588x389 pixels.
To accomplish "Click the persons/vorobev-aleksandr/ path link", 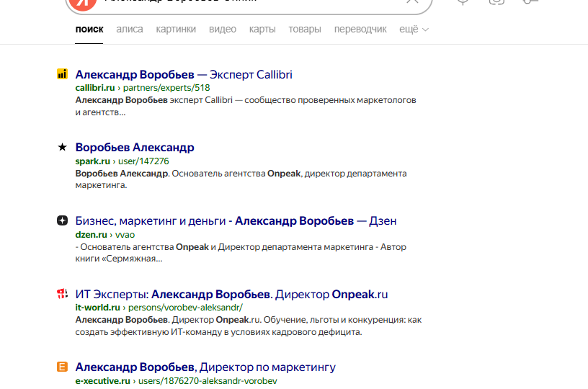I will 185,308.
